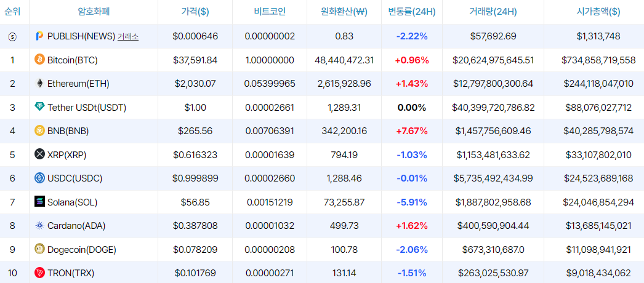Screen dimensions: 644x283
Task: Select Bitcoin market cap $734,858,719,558
Action: pos(598,60)
